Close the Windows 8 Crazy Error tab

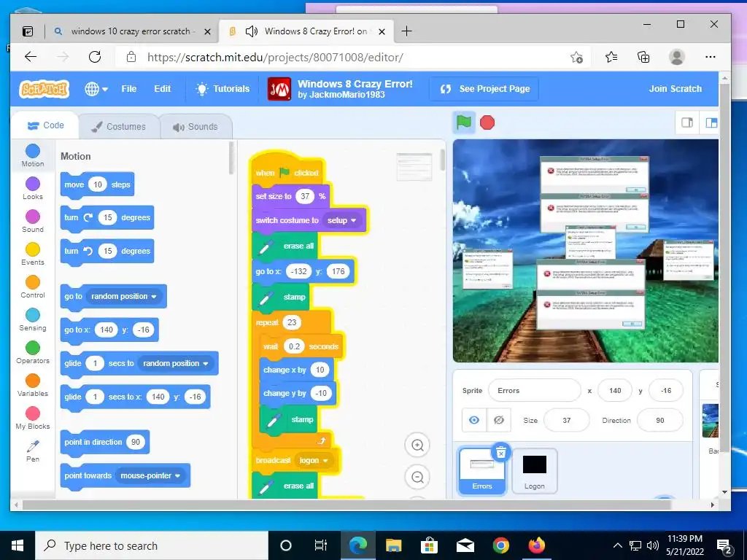tap(382, 32)
